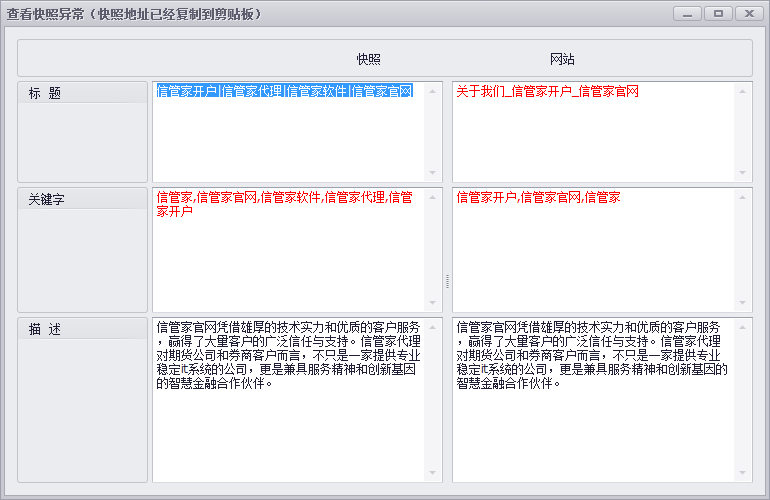Click scroll up arrow in website 标题 box
The width and height of the screenshot is (770, 500).
click(742, 91)
